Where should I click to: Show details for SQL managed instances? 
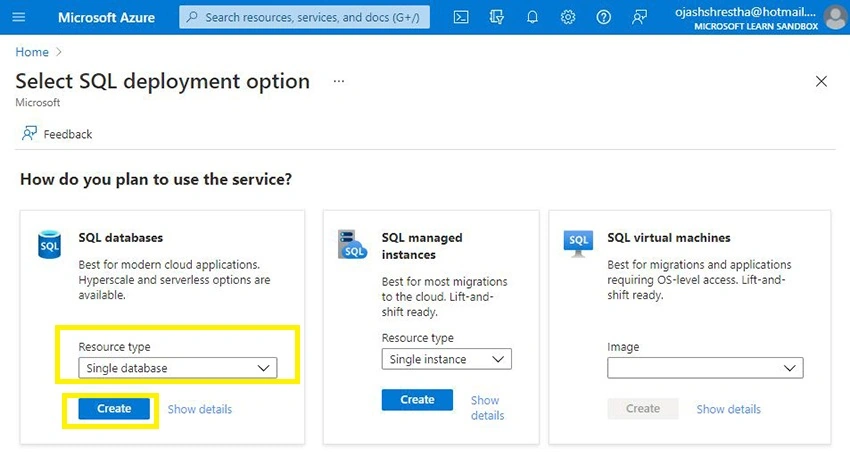click(487, 408)
